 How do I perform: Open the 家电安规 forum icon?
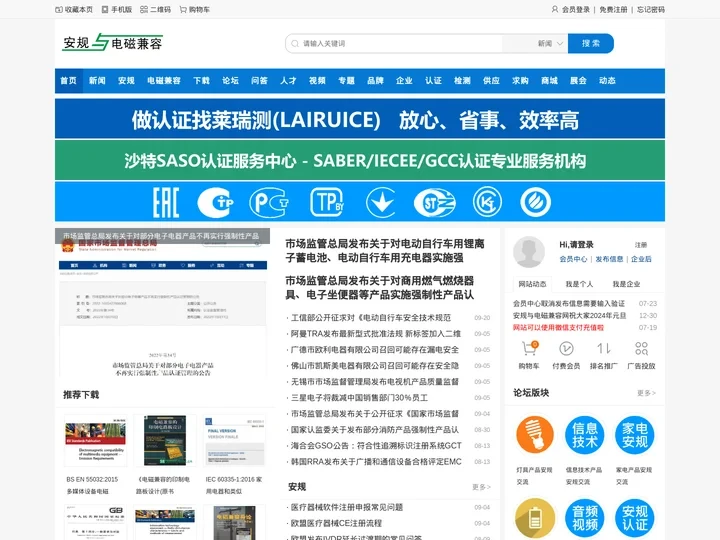click(635, 435)
